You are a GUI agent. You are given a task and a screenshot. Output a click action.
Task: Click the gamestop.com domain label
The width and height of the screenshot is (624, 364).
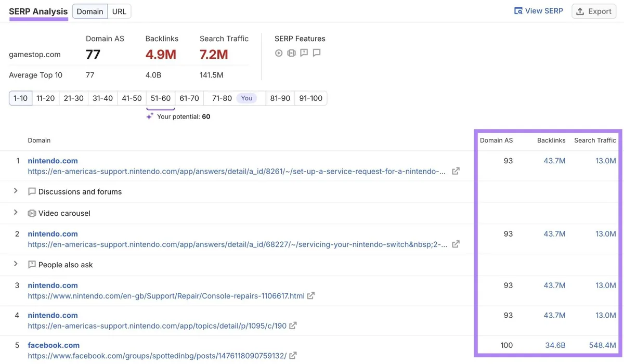[35, 55]
